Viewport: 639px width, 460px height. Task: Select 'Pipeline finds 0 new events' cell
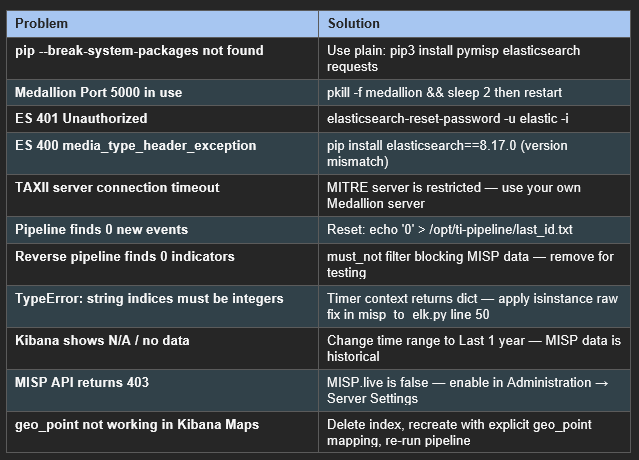[x=162, y=230]
